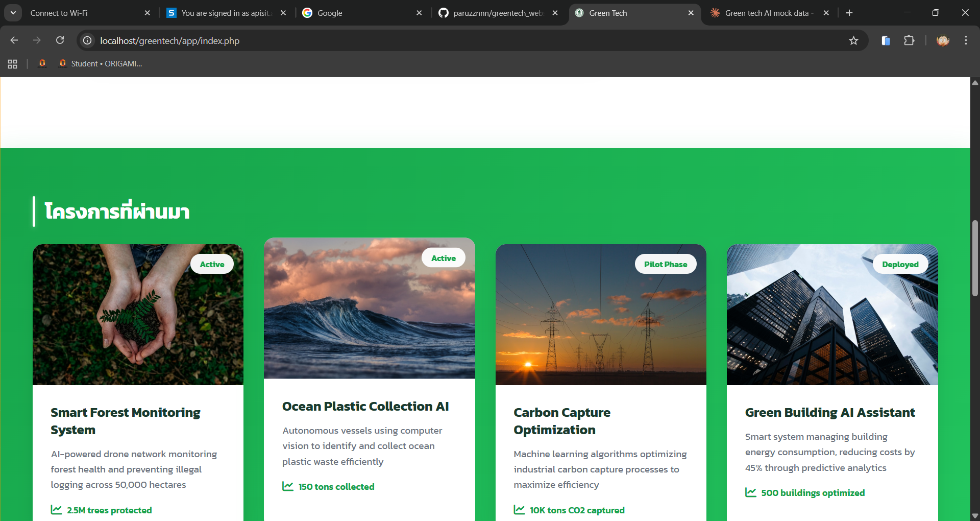The height and width of the screenshot is (521, 980).
Task: Click the Deployed status badge
Action: coord(900,264)
